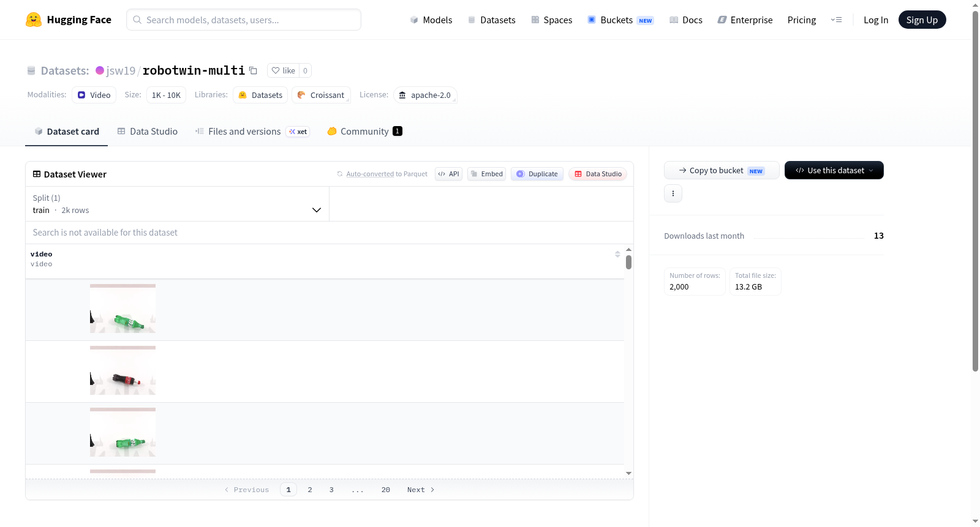Select the Duplicate button

pos(537,174)
